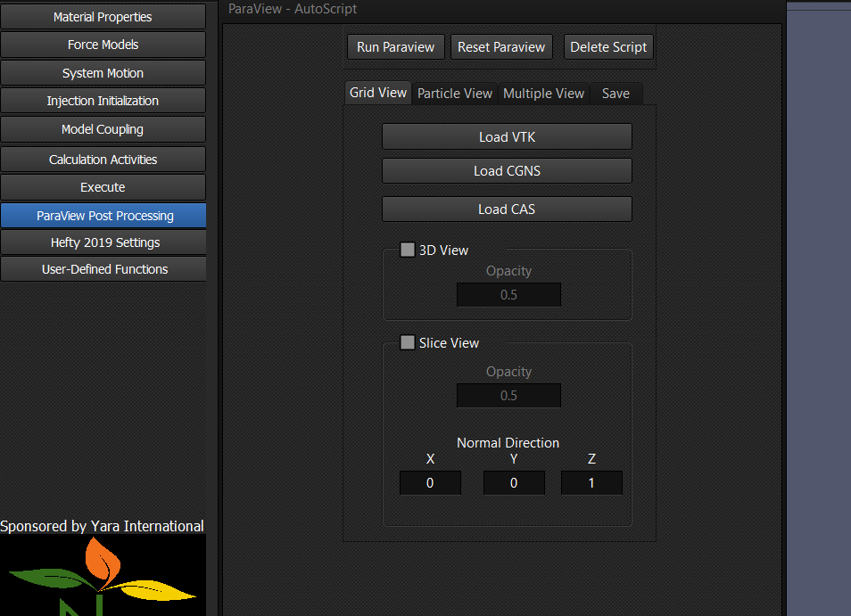Open Calculation Activities section
Image resolution: width=851 pixels, height=616 pixels.
click(x=103, y=160)
